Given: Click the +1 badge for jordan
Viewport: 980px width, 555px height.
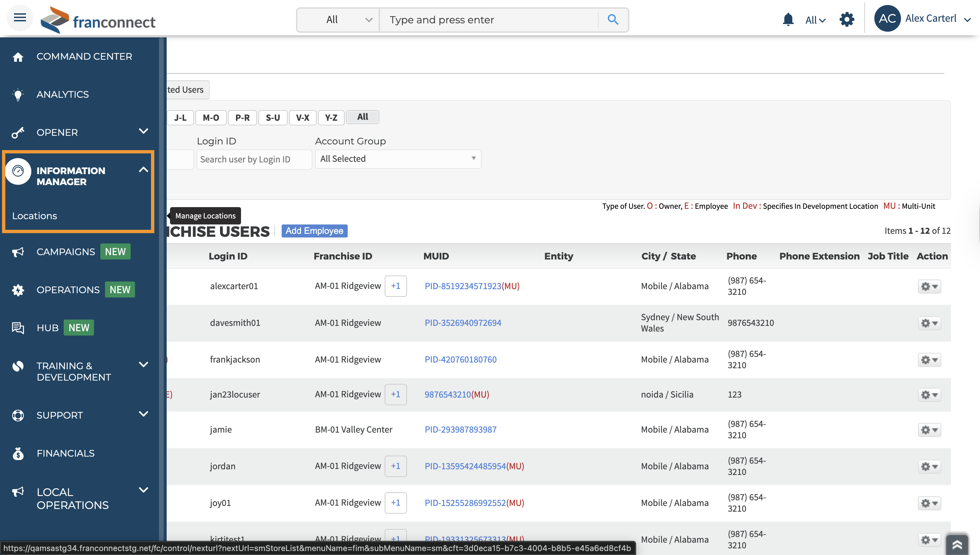Looking at the screenshot, I should point(395,466).
